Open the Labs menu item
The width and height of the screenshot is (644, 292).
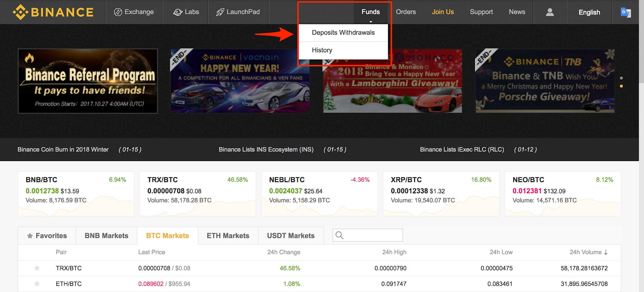pos(186,12)
